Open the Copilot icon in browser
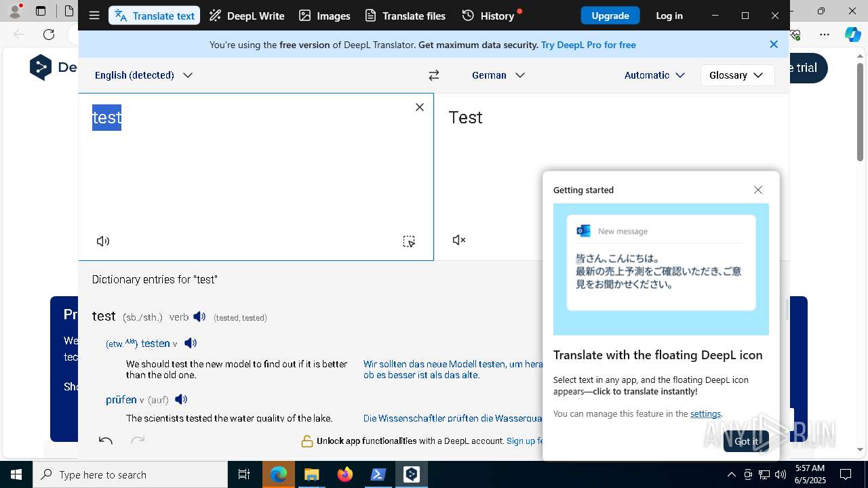 [x=852, y=35]
